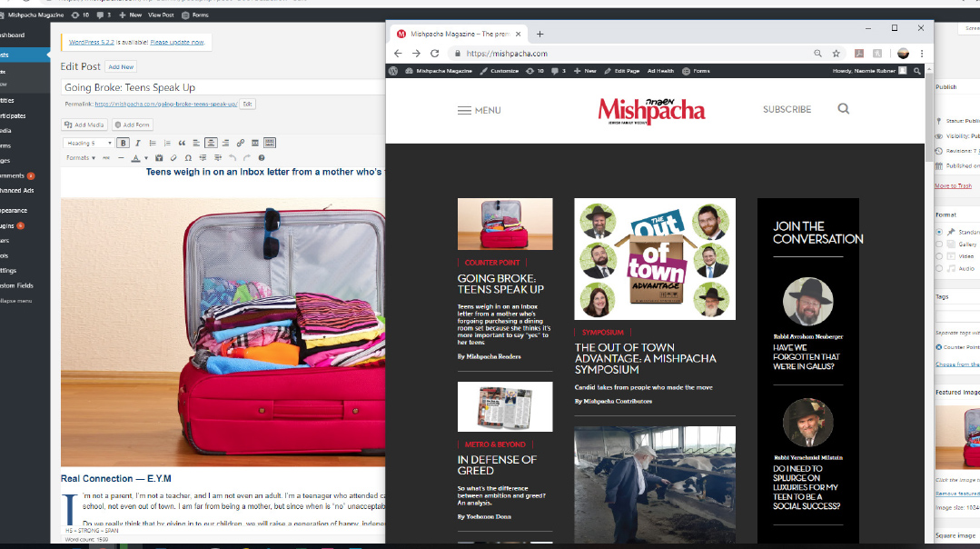Apply blockquote in editor toolbar
The width and height of the screenshot is (980, 549).
click(182, 144)
